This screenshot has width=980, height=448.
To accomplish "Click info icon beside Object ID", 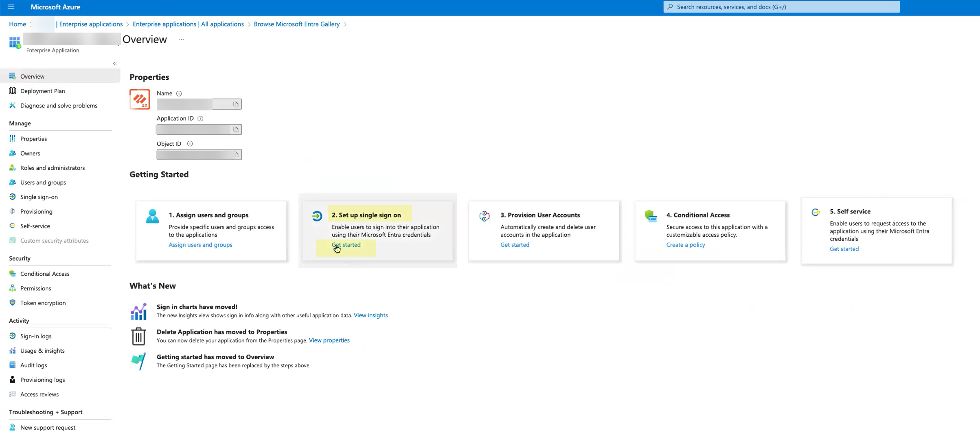I will point(190,144).
